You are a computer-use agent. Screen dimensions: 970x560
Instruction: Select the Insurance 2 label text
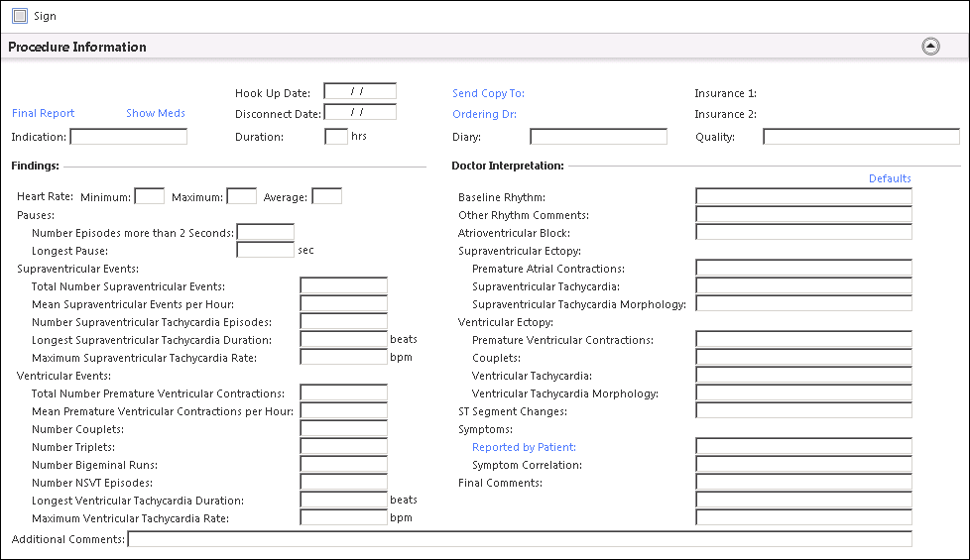725,114
